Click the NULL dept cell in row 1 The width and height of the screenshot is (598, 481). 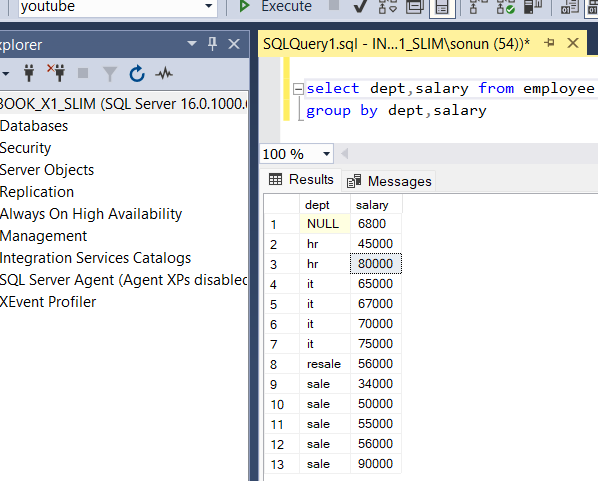pos(325,224)
